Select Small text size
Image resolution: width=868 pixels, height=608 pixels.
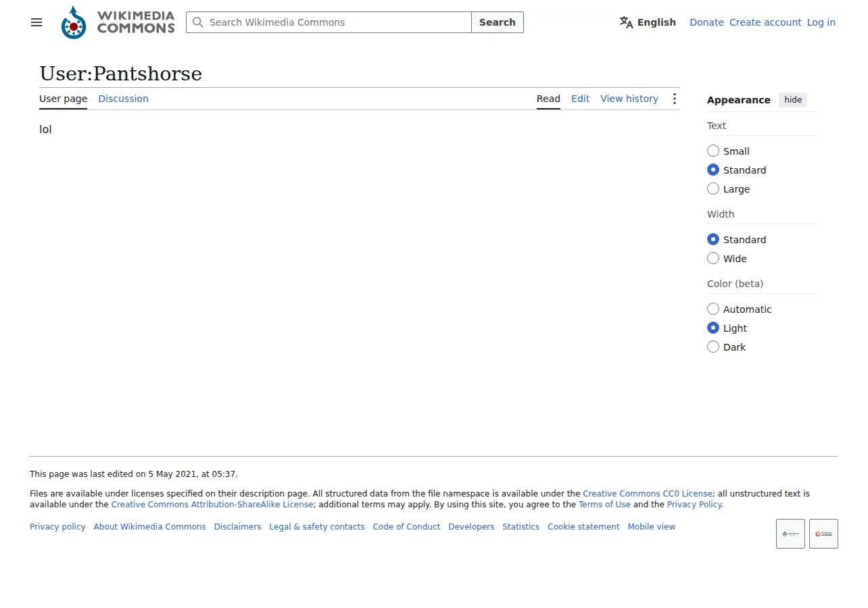click(713, 151)
